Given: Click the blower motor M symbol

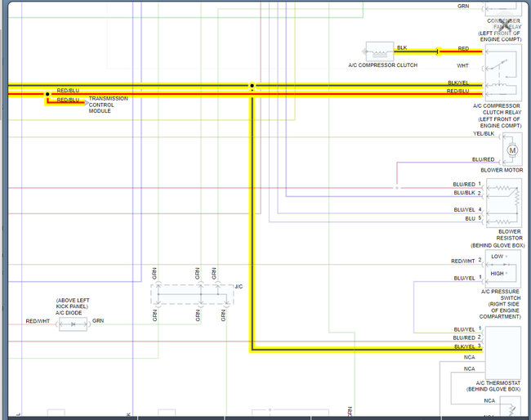Looking at the screenshot, I should coord(512,150).
